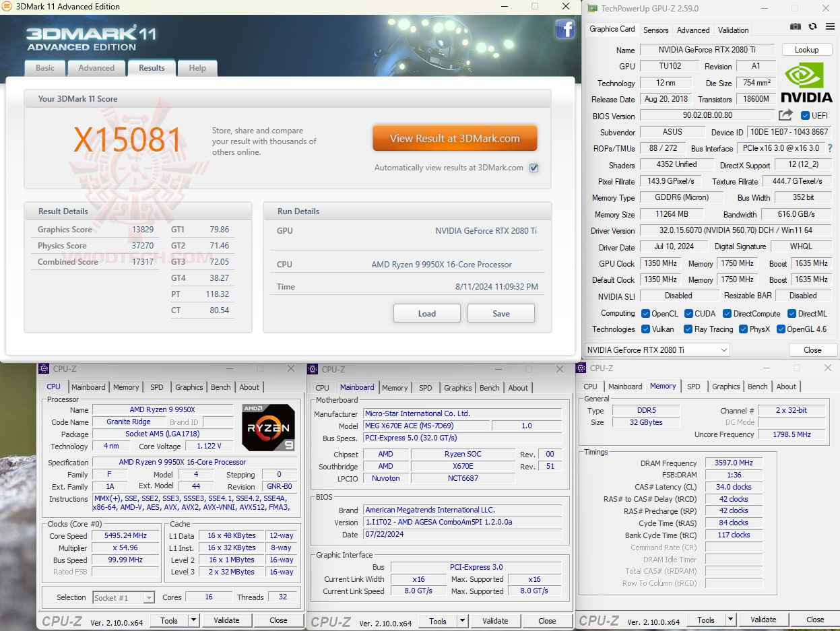Click Close in CPU-Z Mainboard window
840x631 pixels.
click(547, 621)
